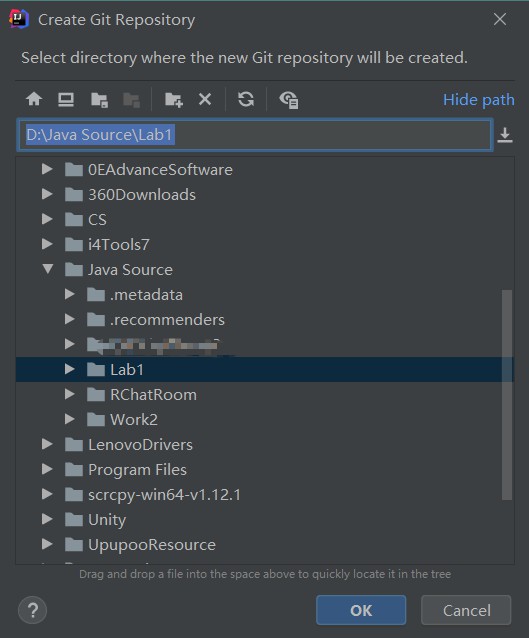
Task: Expand the CS folder arrow
Action: pyautogui.click(x=47, y=219)
